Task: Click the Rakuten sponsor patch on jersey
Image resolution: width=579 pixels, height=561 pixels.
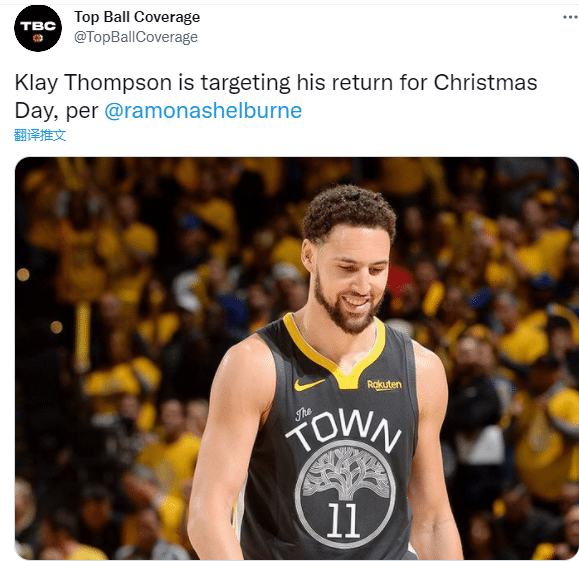Action: coord(384,385)
